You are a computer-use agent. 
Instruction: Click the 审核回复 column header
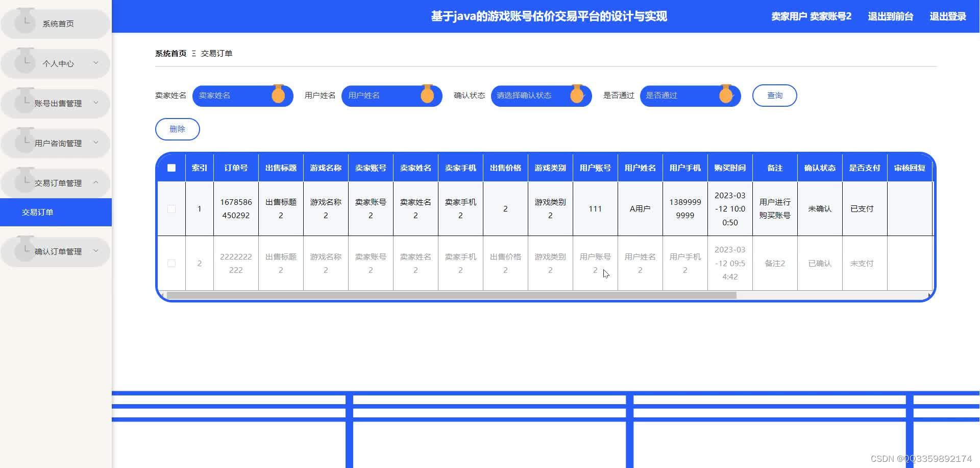coord(910,168)
